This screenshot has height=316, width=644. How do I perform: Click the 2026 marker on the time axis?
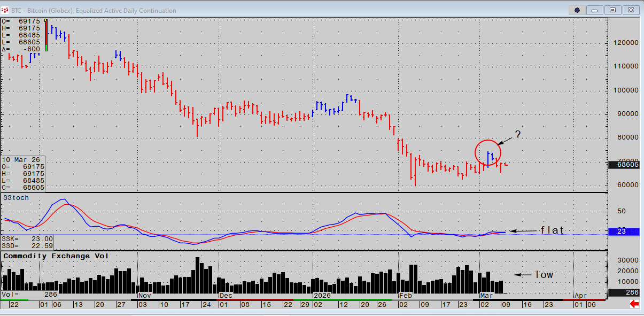click(321, 295)
